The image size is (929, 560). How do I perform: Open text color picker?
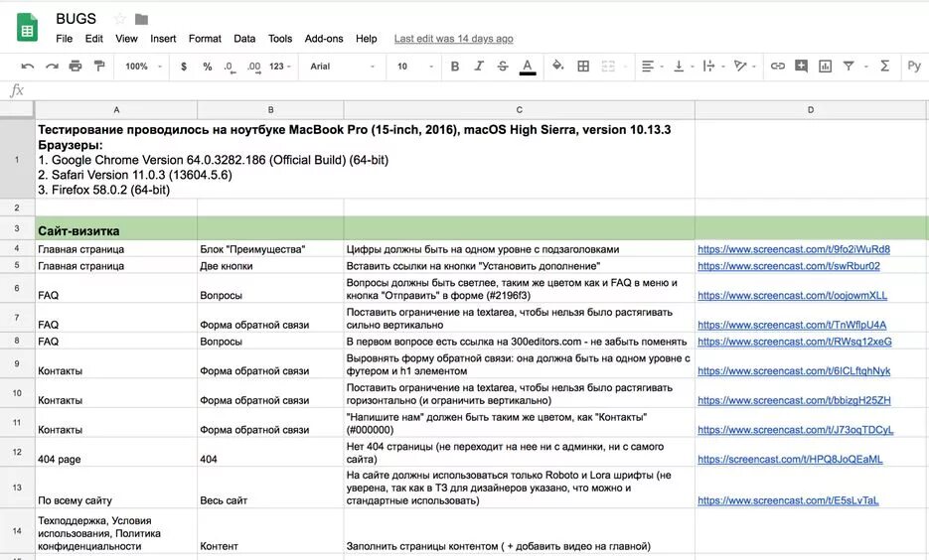[x=528, y=67]
